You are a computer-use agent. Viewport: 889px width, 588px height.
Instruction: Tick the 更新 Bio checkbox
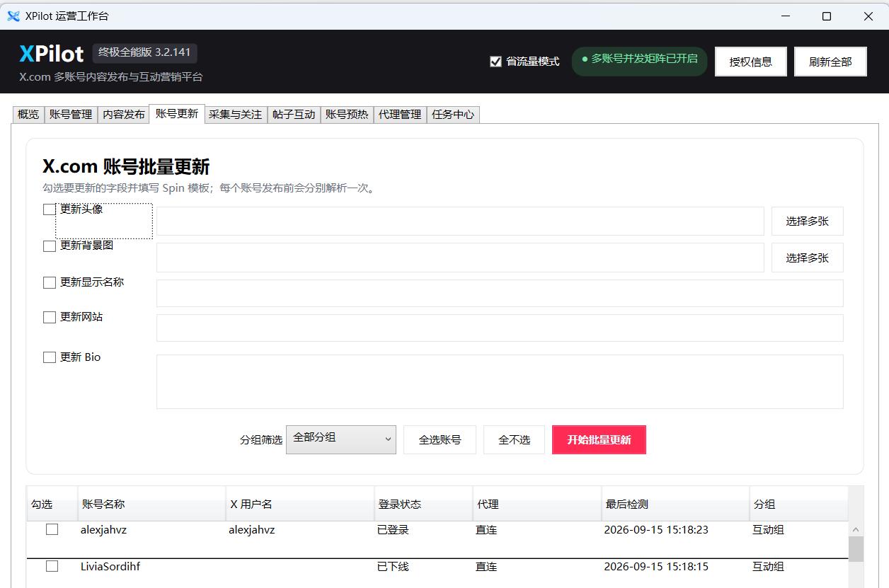click(x=50, y=357)
